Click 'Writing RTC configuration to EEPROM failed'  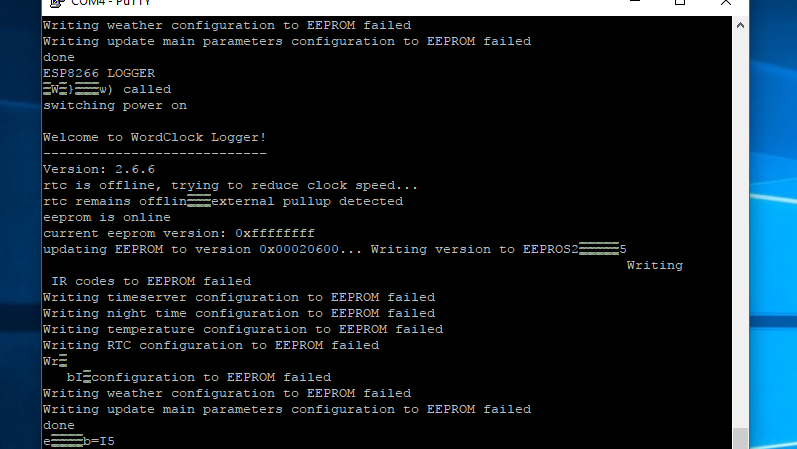(211, 345)
